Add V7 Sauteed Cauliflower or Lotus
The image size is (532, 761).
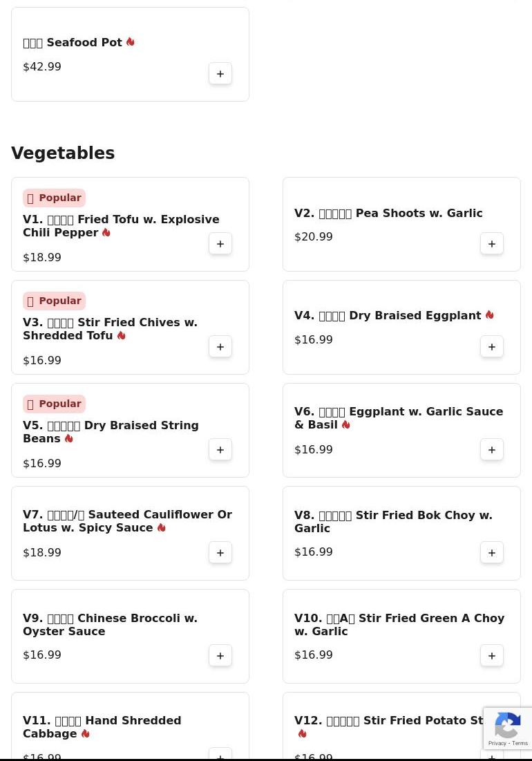[x=220, y=552]
